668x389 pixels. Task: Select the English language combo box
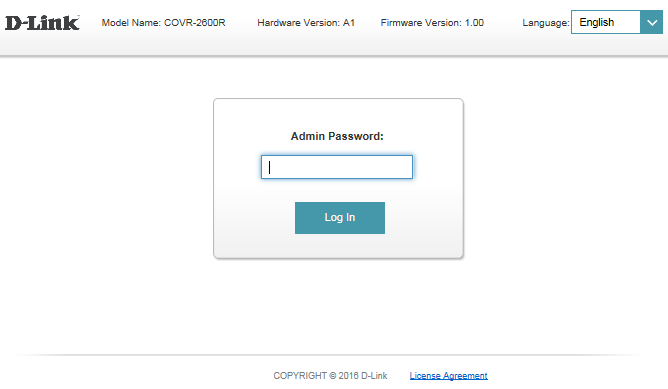[617, 22]
